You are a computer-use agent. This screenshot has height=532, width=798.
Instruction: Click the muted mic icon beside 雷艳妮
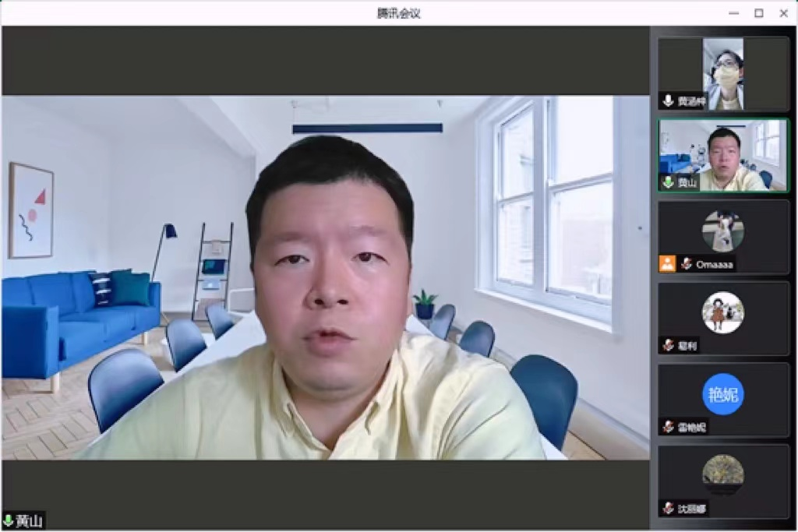click(x=668, y=426)
